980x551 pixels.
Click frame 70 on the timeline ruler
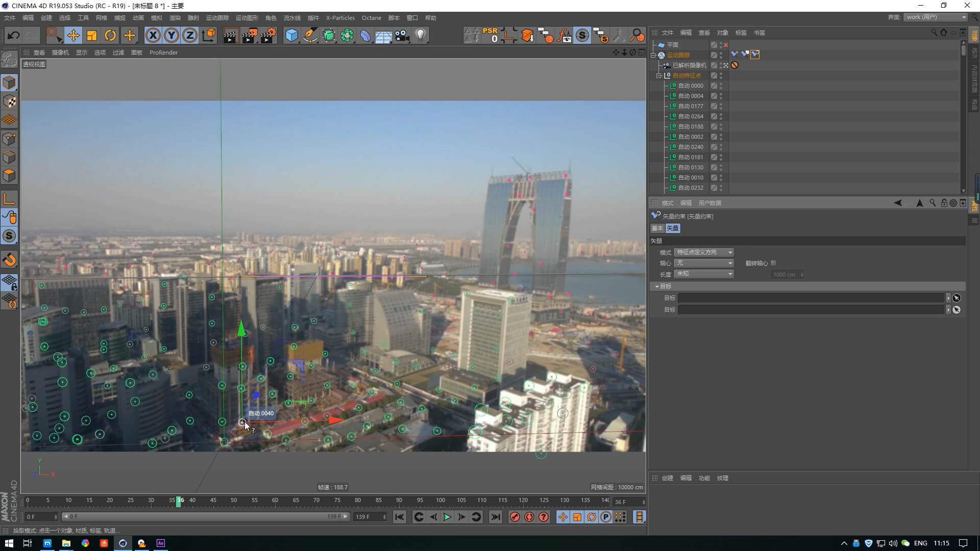coord(316,500)
